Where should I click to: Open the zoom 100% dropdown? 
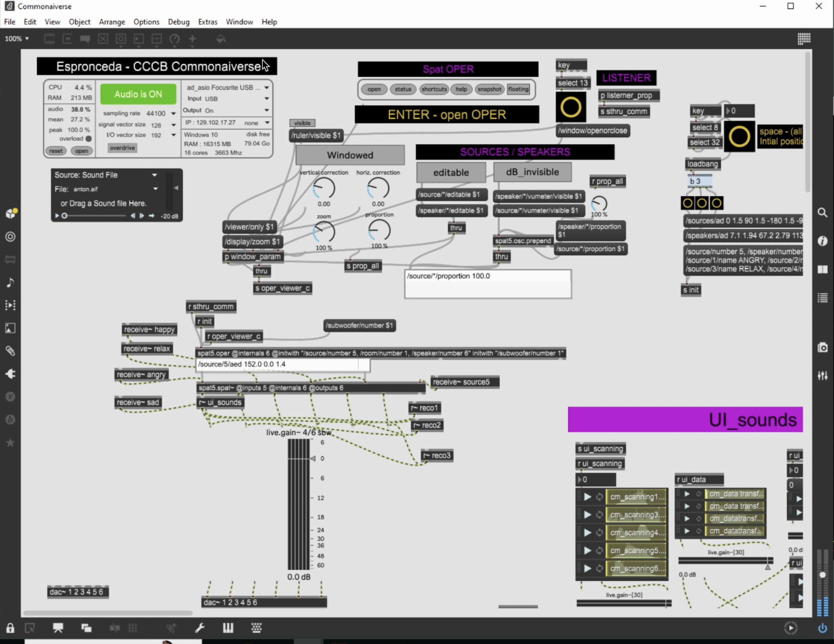pos(17,38)
